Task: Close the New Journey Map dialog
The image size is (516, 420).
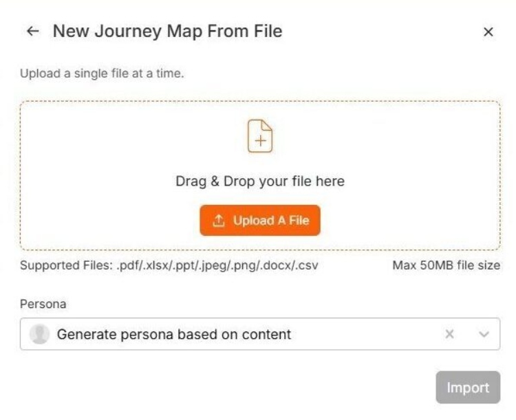Action: pyautogui.click(x=488, y=32)
